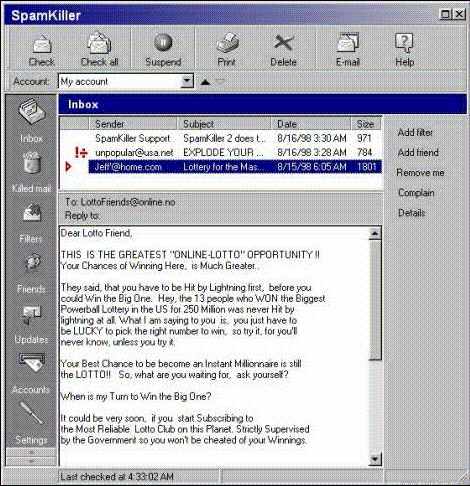Open Help from the toolbar
The width and height of the screenshot is (470, 486).
click(x=404, y=50)
